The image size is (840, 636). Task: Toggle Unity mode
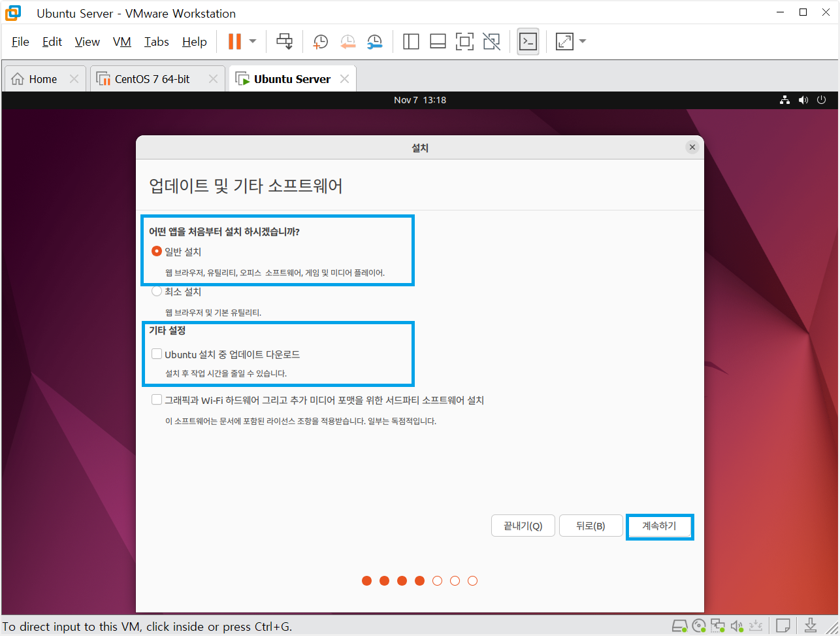491,42
